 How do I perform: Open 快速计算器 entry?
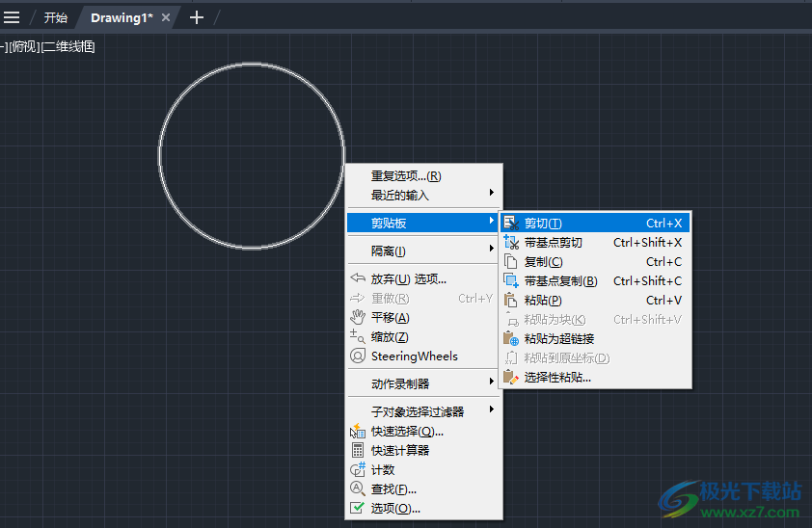click(423, 450)
